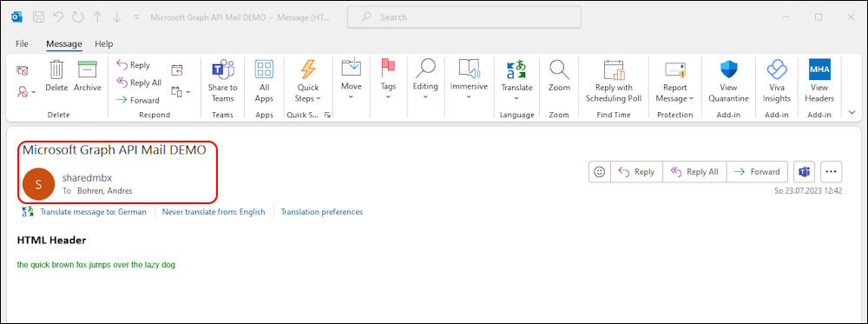Open the Quick Steps menu
868x324 pixels.
(x=308, y=82)
